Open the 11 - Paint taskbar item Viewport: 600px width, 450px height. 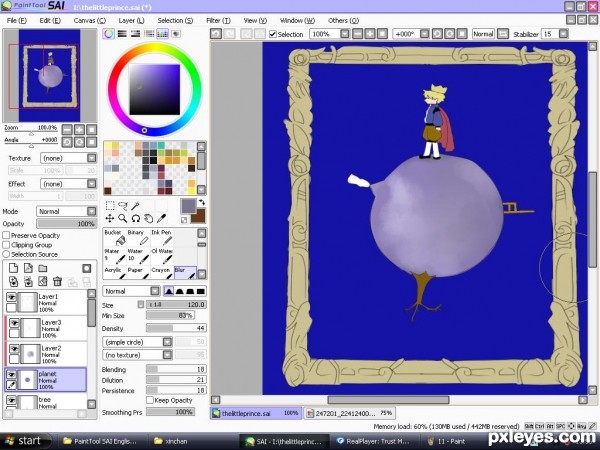point(447,441)
